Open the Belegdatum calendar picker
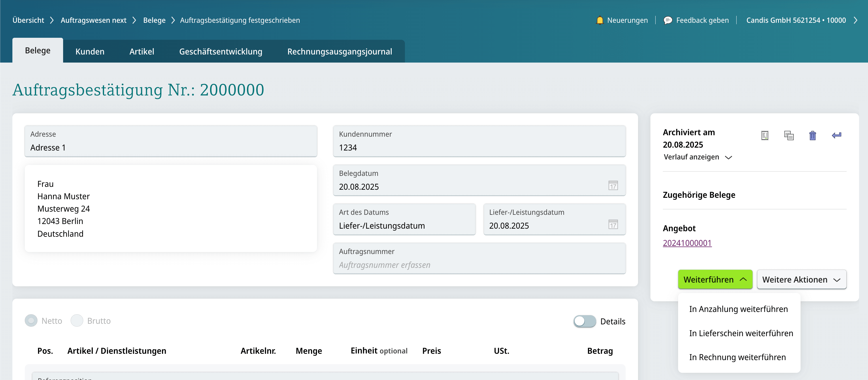The height and width of the screenshot is (380, 868). [x=613, y=186]
